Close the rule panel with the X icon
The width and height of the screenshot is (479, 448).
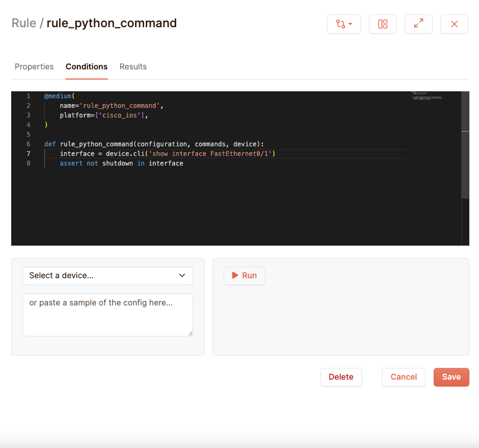coord(454,24)
